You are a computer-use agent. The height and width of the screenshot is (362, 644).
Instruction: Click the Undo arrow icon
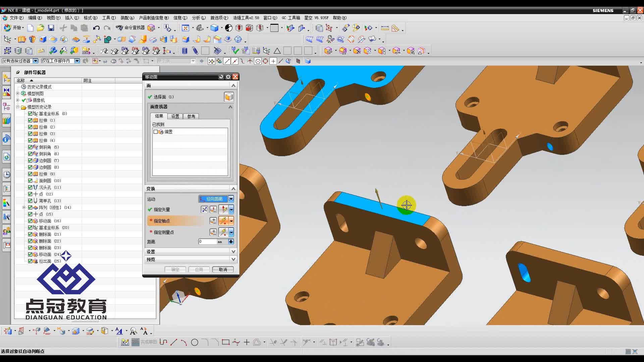[96, 28]
